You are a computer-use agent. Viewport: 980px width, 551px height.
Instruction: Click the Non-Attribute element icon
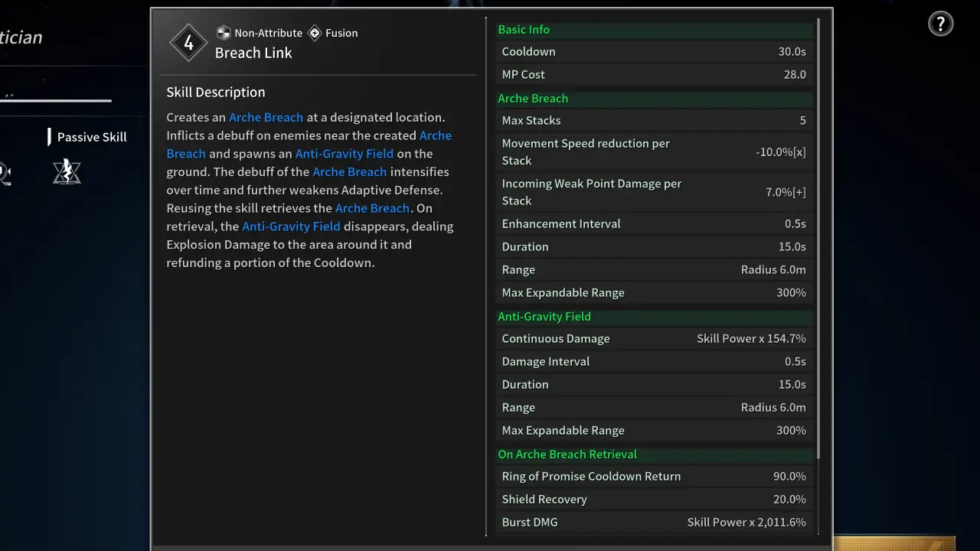click(x=224, y=33)
